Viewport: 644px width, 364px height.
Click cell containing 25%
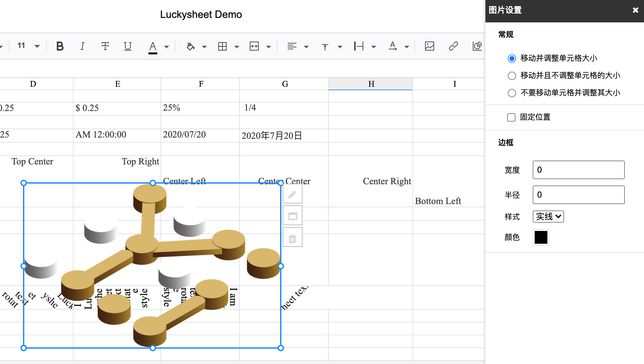[x=200, y=109]
